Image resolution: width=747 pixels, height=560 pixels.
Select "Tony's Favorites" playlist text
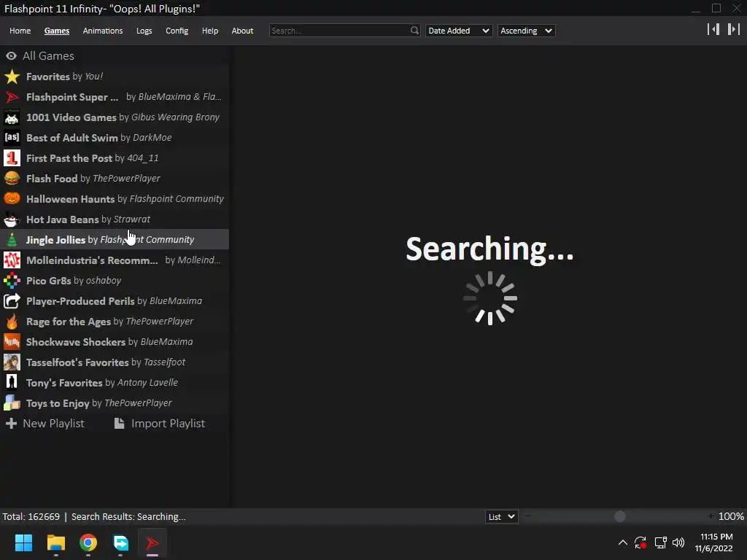[x=64, y=383]
